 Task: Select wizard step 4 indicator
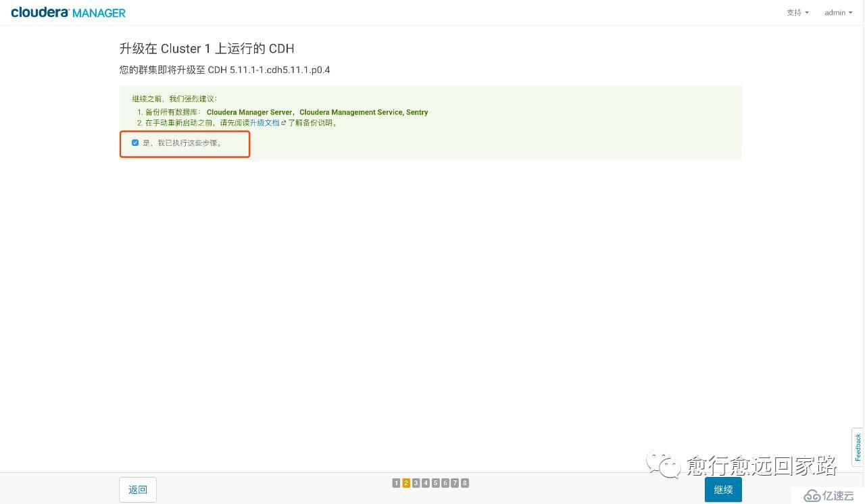pyautogui.click(x=426, y=483)
